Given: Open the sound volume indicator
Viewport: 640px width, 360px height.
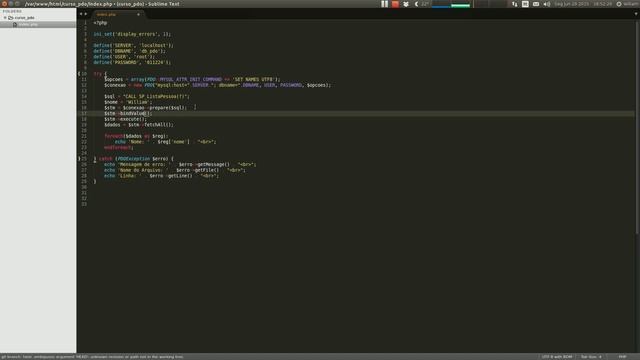Looking at the screenshot, I should (547, 4).
